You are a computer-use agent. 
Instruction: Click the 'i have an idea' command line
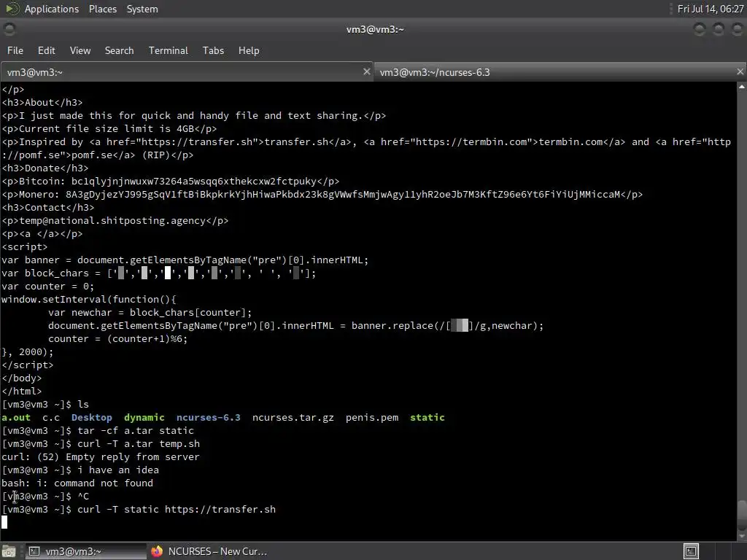(x=118, y=470)
